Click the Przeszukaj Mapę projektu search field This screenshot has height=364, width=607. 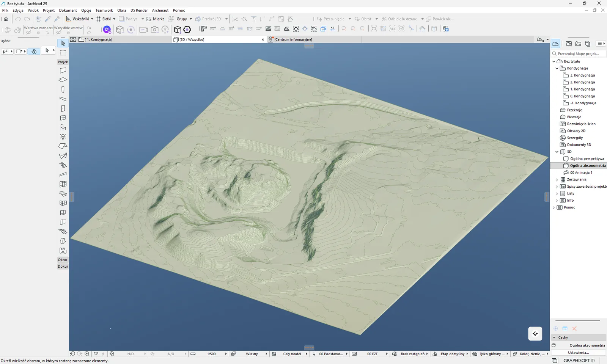tap(579, 54)
